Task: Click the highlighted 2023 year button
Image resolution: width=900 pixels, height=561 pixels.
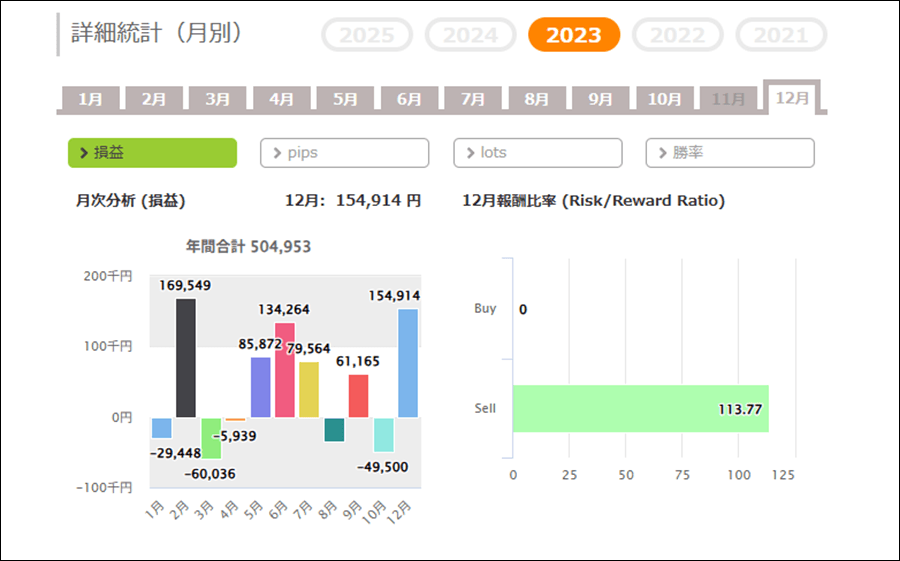Action: coord(574,35)
